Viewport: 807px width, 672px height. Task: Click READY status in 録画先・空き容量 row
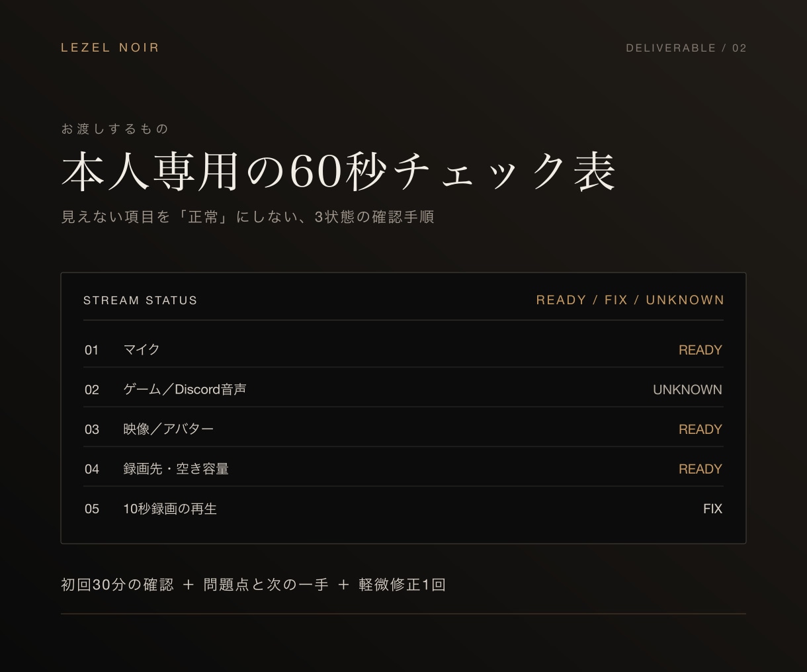coord(700,469)
